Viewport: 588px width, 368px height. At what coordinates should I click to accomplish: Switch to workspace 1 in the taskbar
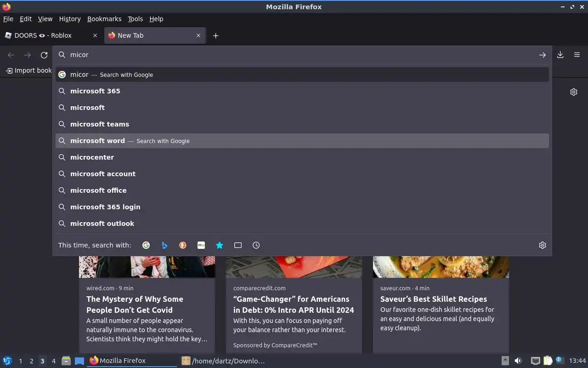pos(20,361)
